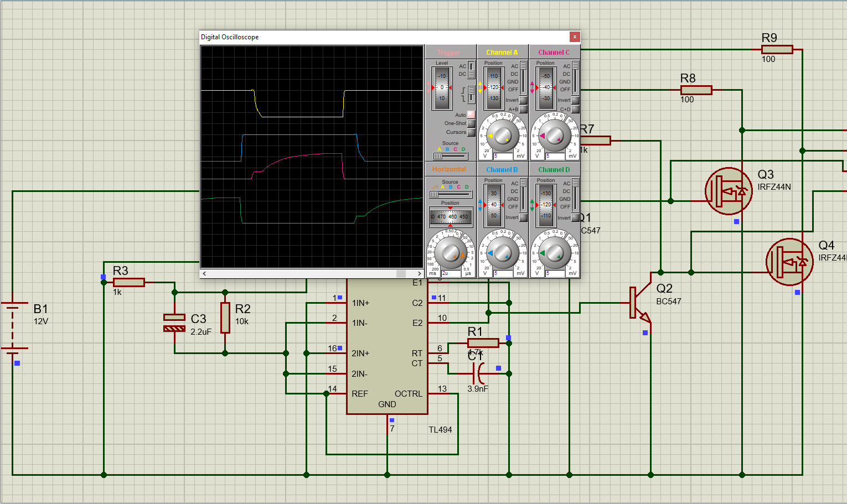The height and width of the screenshot is (504, 847).
Task: Select resistor R8 symbol
Action: point(696,90)
